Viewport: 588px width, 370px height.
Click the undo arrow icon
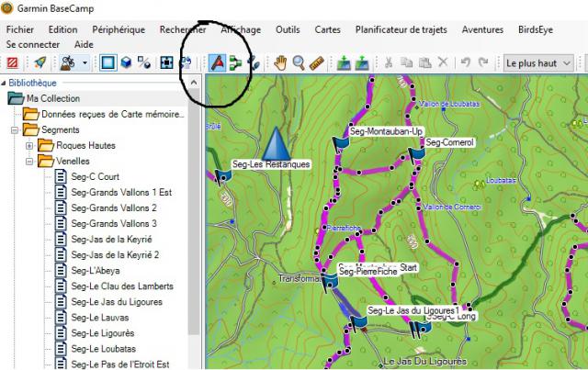(x=466, y=62)
